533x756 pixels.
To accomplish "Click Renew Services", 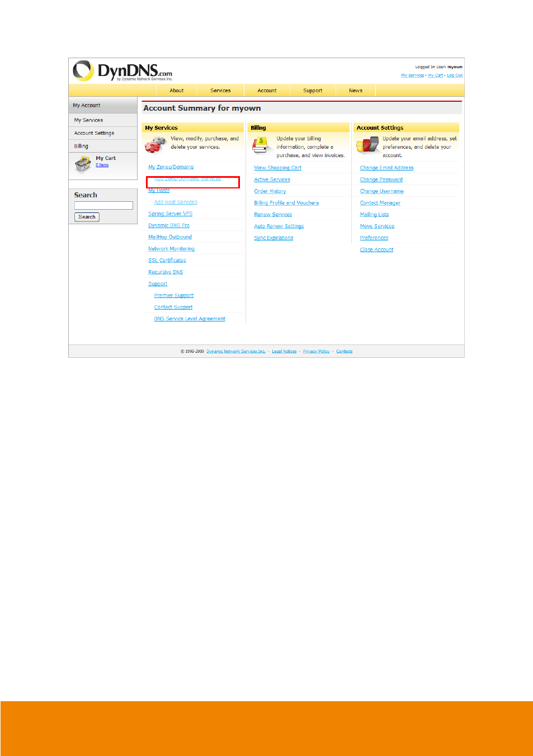I will point(273,215).
